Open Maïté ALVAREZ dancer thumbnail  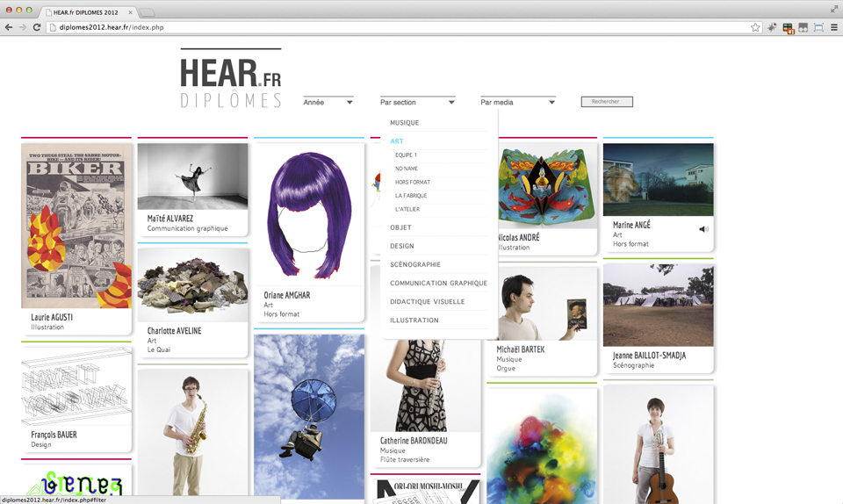click(x=192, y=176)
